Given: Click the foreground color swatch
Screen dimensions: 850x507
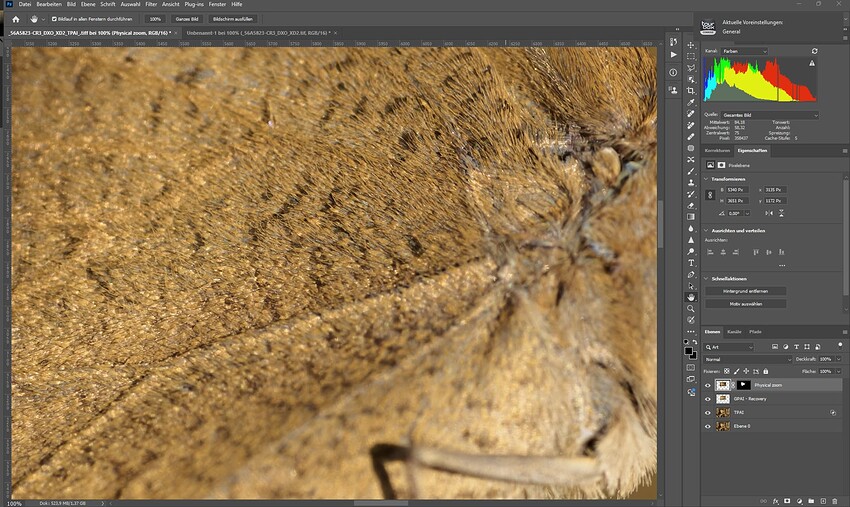Looking at the screenshot, I should (x=688, y=351).
